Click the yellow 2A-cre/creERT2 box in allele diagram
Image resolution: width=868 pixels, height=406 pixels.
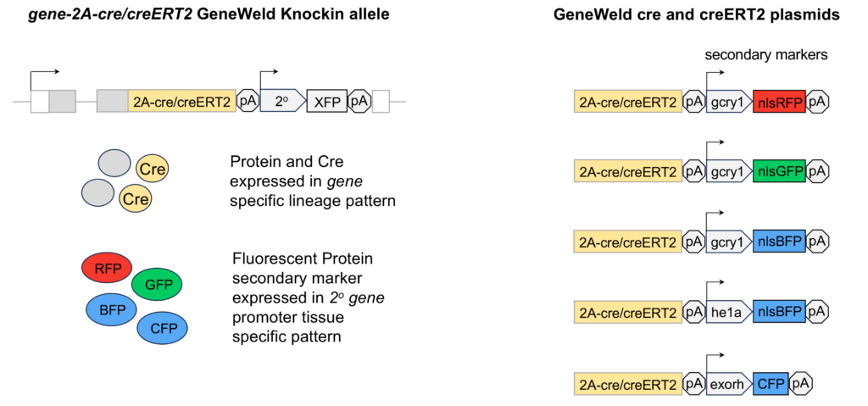pyautogui.click(x=182, y=101)
